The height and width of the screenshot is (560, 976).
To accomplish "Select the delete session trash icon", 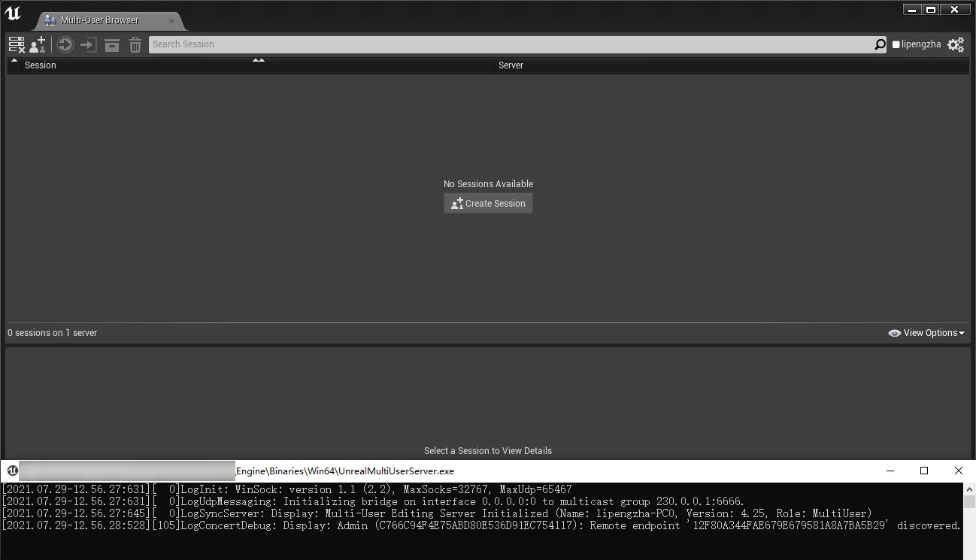I will pyautogui.click(x=135, y=44).
